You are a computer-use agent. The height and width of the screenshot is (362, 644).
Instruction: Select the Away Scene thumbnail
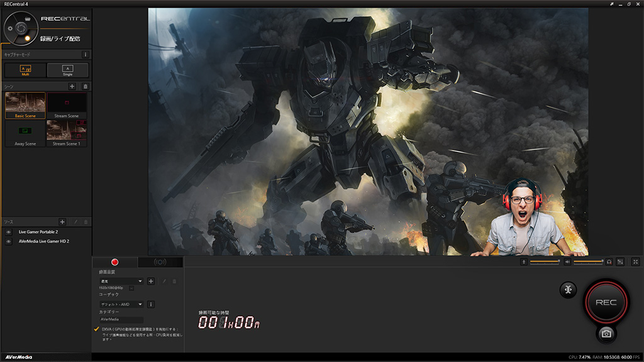pyautogui.click(x=25, y=133)
